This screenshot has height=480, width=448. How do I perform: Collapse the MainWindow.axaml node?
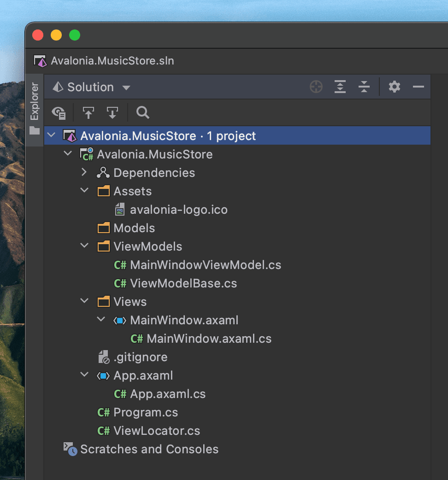point(101,320)
